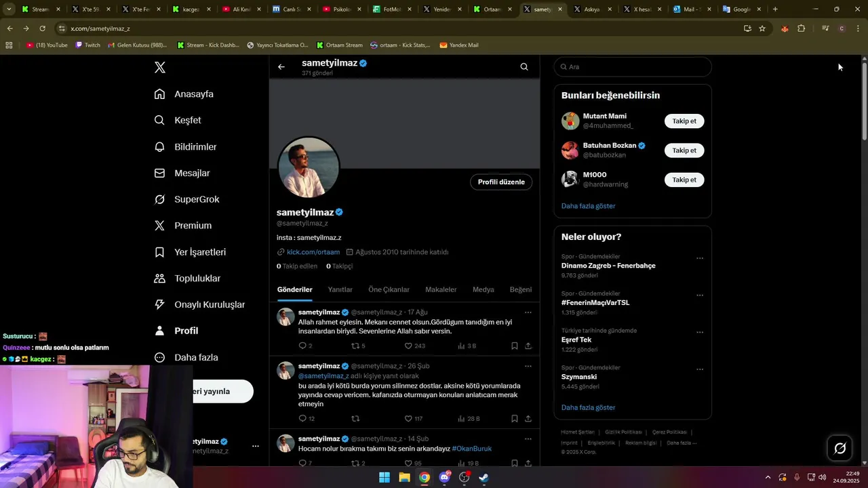Open the #OkanBuruk hashtag link
The height and width of the screenshot is (488, 868).
[x=472, y=449]
